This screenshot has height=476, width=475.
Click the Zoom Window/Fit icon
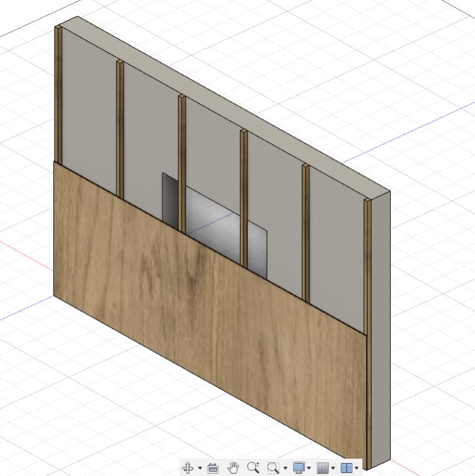click(273, 468)
